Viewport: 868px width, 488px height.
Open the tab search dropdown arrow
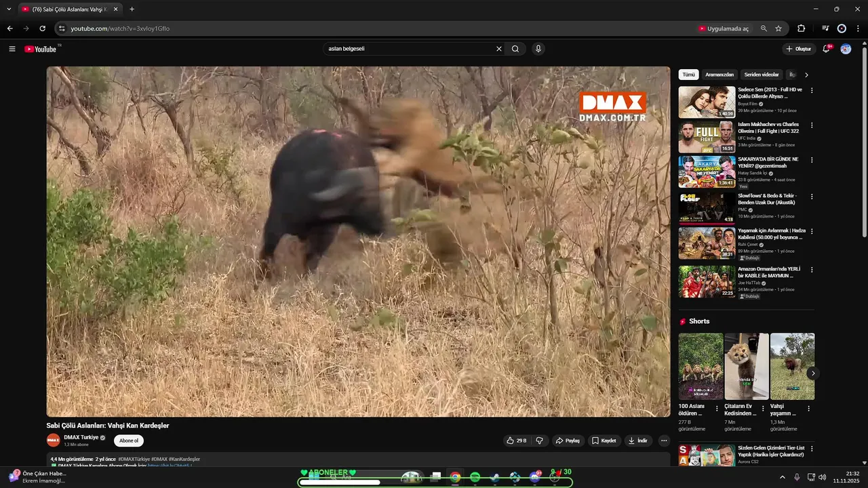coord(9,9)
